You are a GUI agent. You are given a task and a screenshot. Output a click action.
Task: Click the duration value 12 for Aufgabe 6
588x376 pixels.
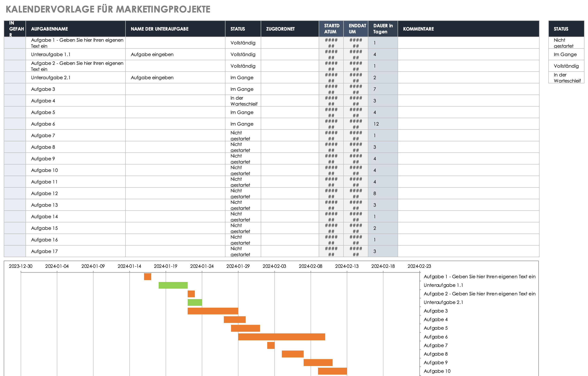[383, 124]
